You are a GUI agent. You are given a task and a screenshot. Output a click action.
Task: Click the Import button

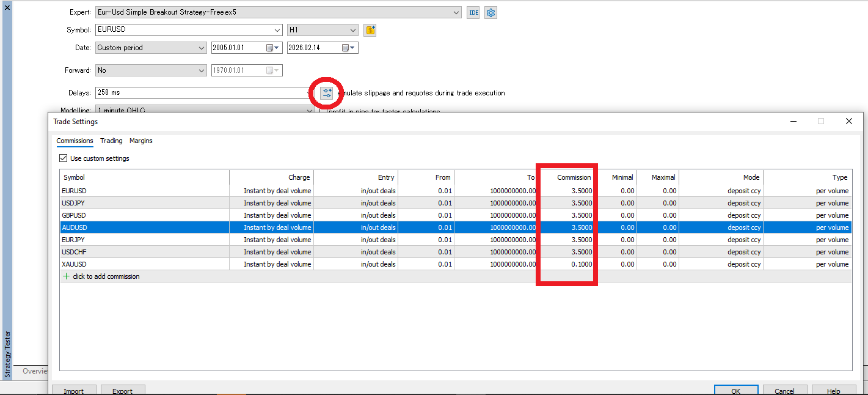74,391
